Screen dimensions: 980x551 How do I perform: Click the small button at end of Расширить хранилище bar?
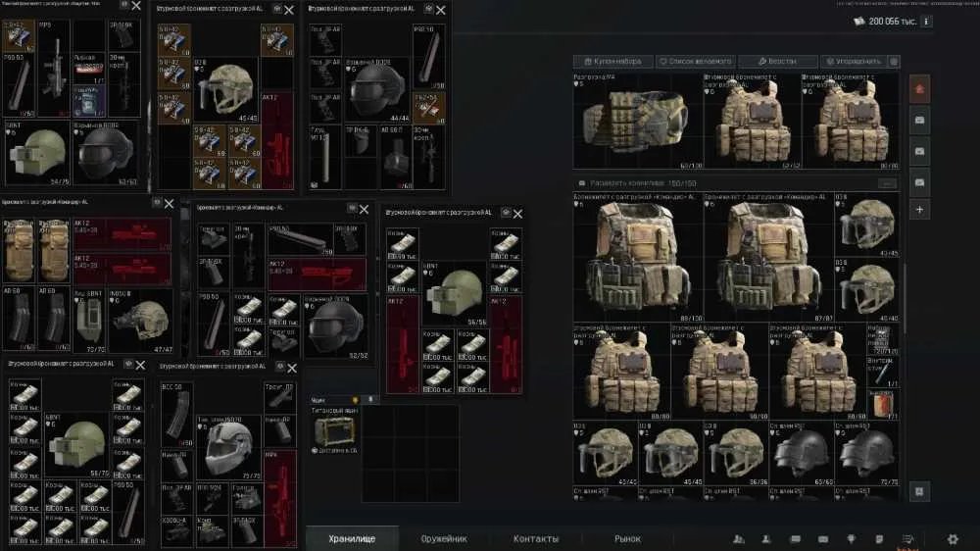click(887, 183)
